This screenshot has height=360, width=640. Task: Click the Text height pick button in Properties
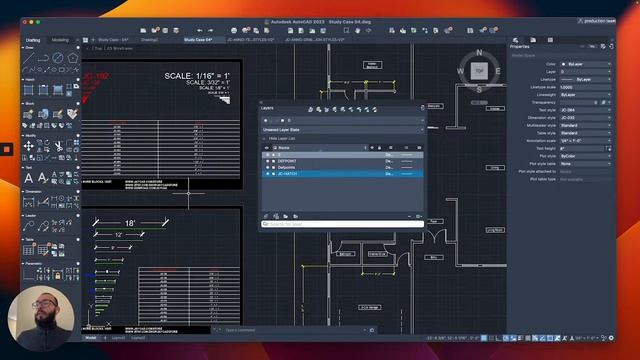pos(609,149)
